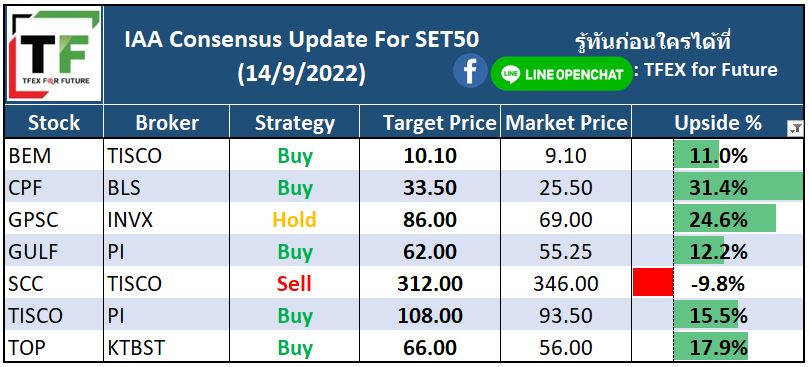Open the Upside % filter dropdown arrow
809x367 pixels.
(x=795, y=129)
